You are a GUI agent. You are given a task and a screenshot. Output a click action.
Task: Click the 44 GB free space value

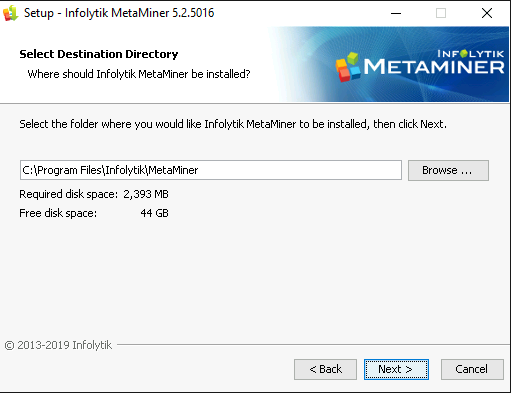click(154, 213)
